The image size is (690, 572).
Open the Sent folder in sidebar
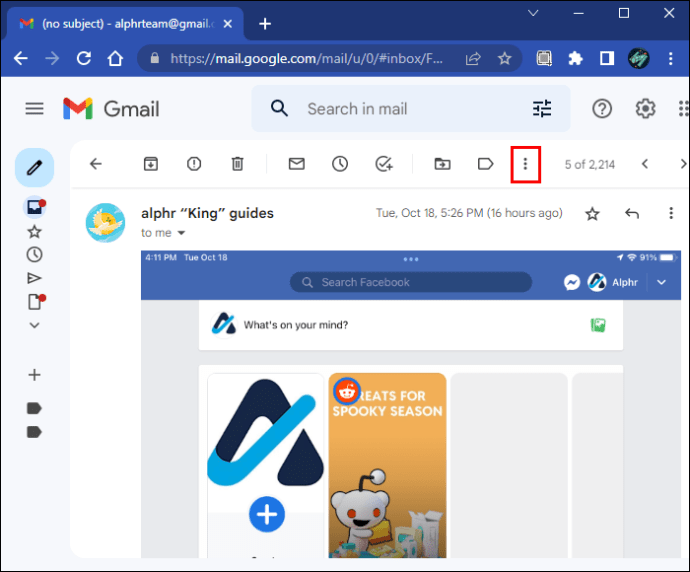click(34, 278)
